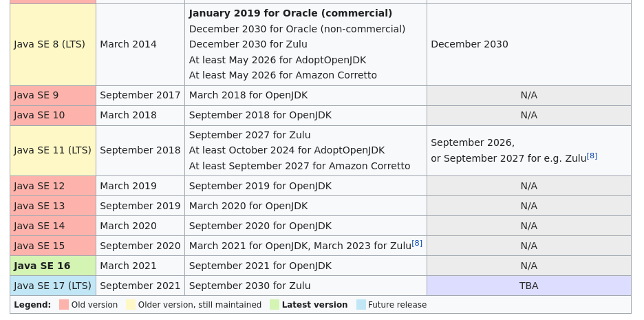Viewport: 644px width, 320px height.
Task: Click 'September 2026,' extended support text
Action: point(472,143)
